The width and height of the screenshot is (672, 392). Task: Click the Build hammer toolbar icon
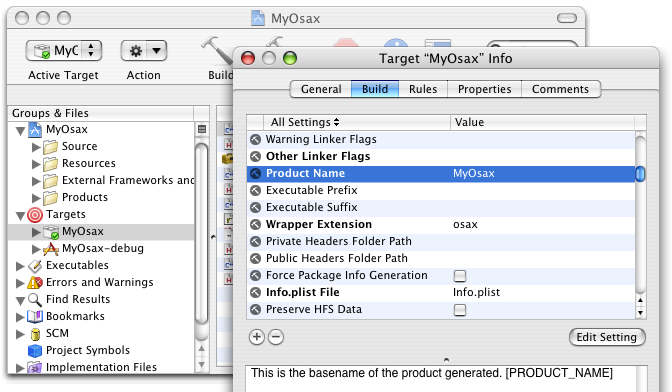(x=217, y=51)
